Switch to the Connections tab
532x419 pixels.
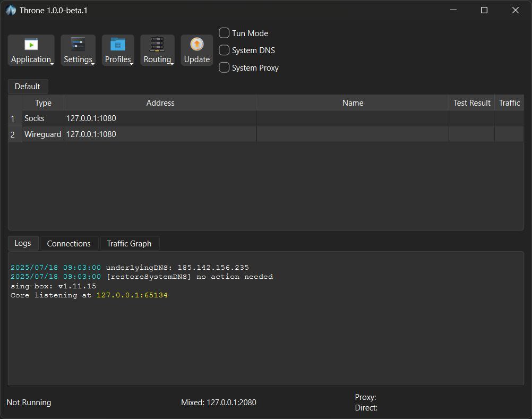tap(69, 244)
